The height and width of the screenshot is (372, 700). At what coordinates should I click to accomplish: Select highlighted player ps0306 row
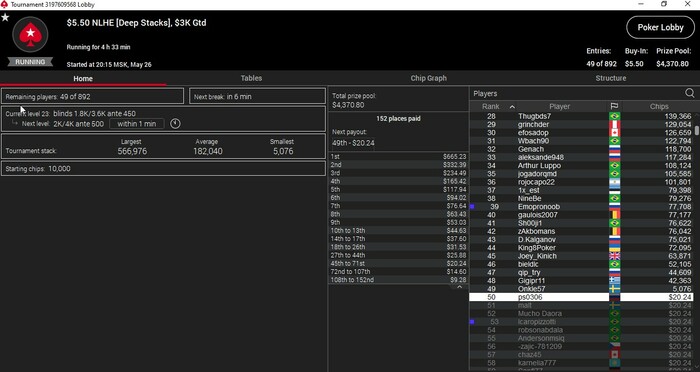(x=581, y=297)
